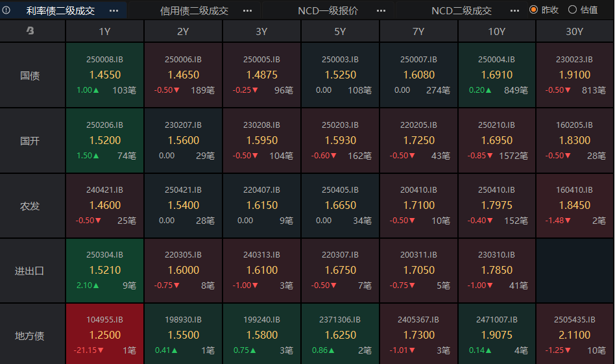Image resolution: width=615 pixels, height=364 pixels.
Task: Select the 进出口 row label
Action: click(x=29, y=271)
